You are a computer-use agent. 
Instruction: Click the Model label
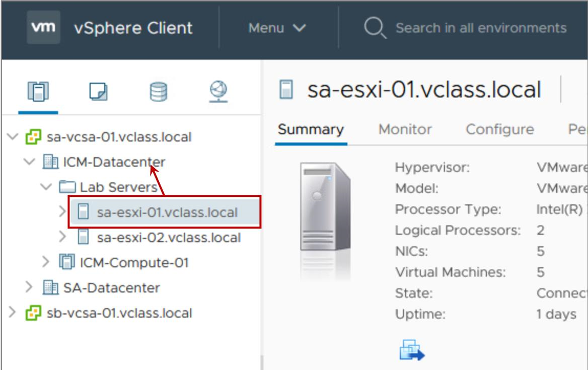point(417,188)
